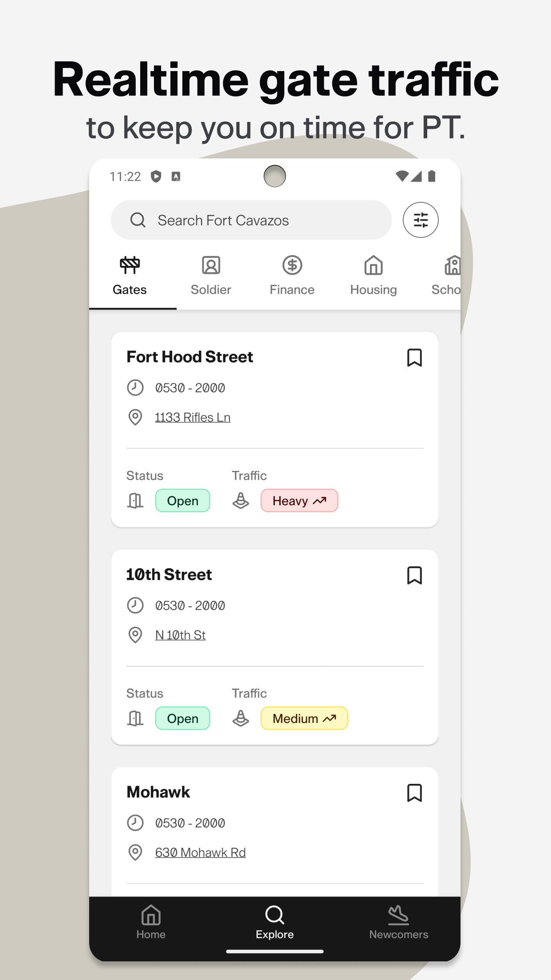551x980 pixels.
Task: Tap the 0530 - 2000 hours on 10th Street
Action: coord(190,606)
